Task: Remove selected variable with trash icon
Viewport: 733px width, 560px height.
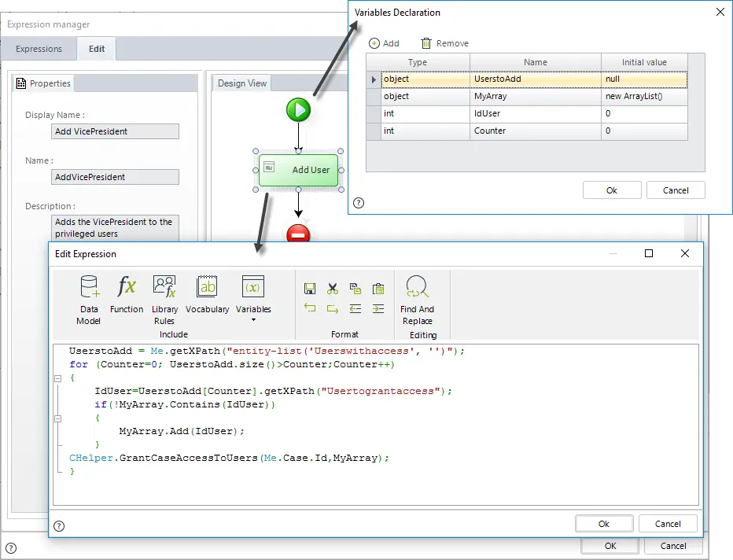Action: pos(444,43)
